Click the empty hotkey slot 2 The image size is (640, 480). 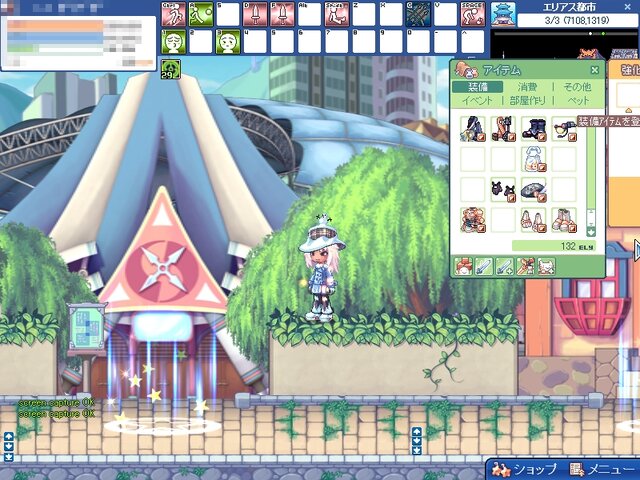(x=201, y=42)
